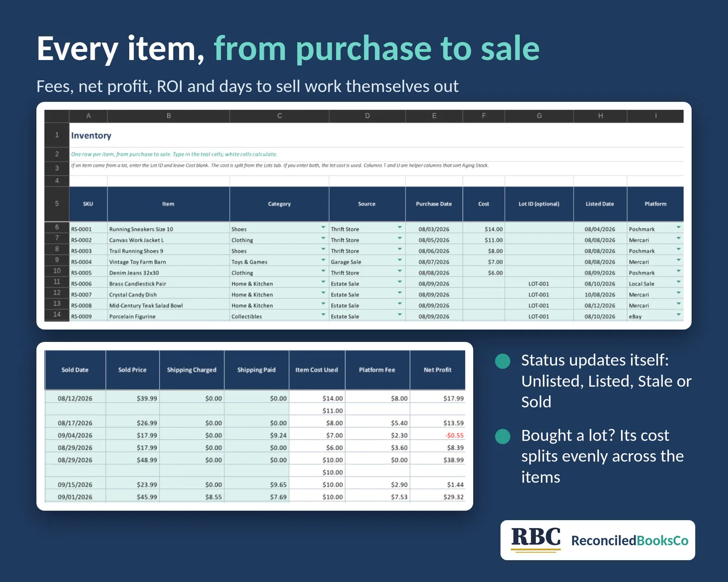This screenshot has width=728, height=582.
Task: Open Category dropdown for Running Sneakers row
Action: click(323, 227)
